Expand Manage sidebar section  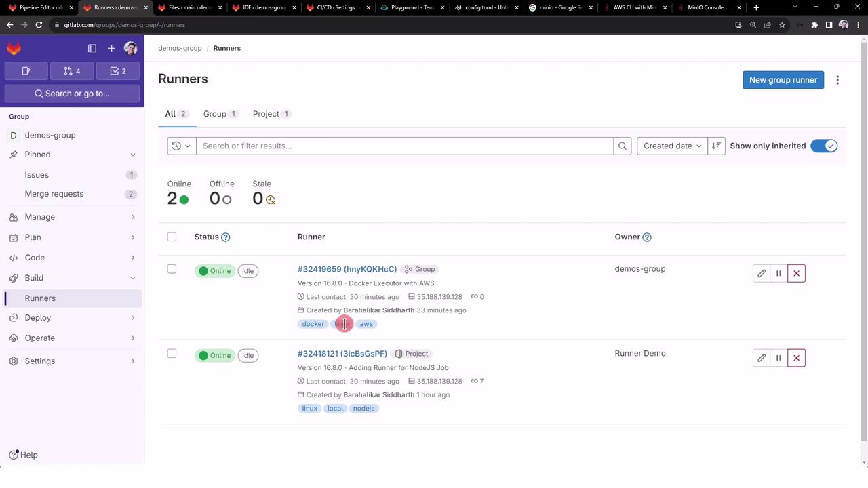[72, 217]
